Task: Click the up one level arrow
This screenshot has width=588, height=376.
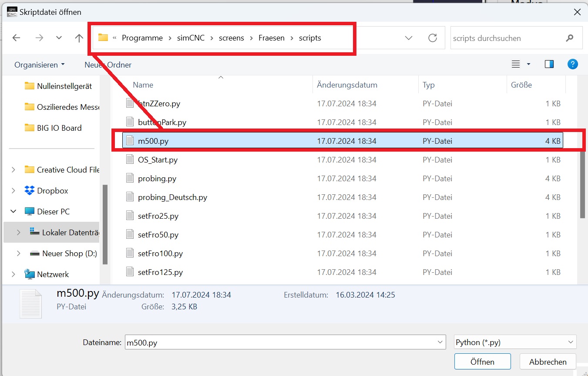Action: [x=79, y=38]
